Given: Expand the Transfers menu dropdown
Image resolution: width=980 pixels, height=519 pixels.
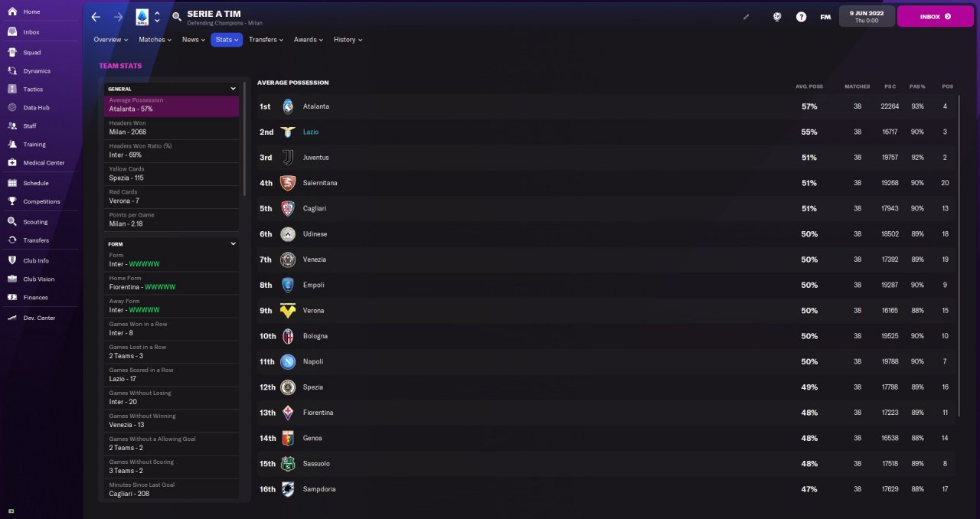Looking at the screenshot, I should pos(266,40).
